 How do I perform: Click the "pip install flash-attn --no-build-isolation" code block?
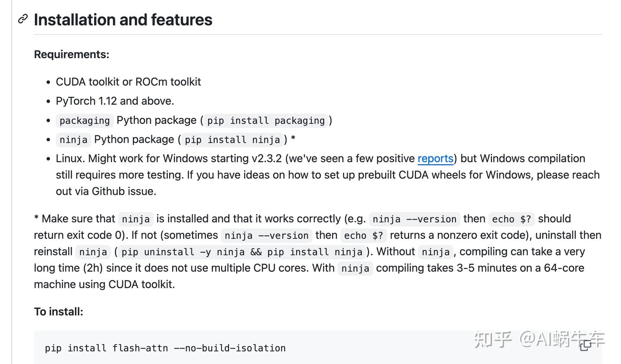165,348
